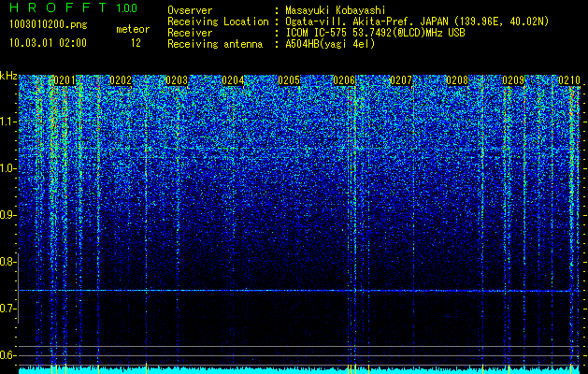The image size is (588, 374).
Task: Click the 0.7 frequency axis label
Action: coord(8,309)
